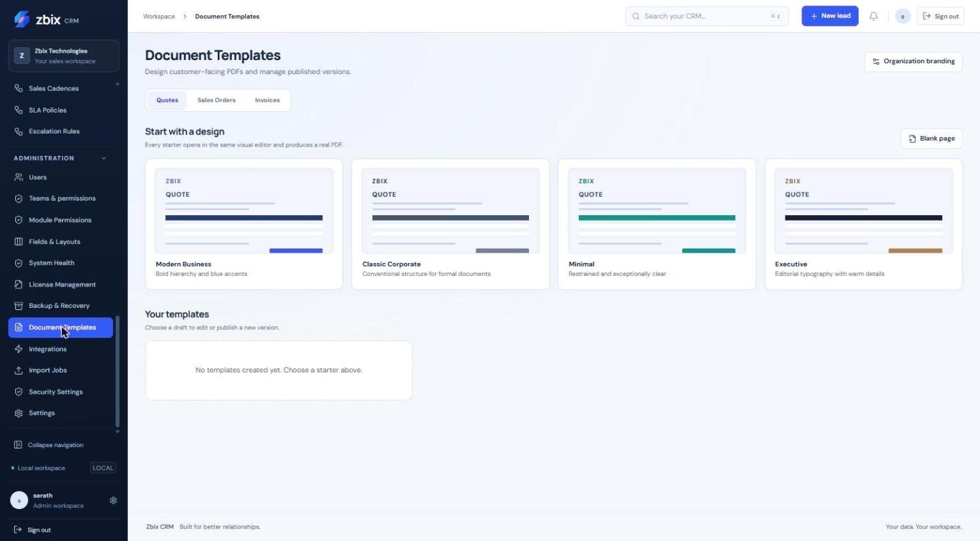The image size is (980, 541).
Task: Click the Import Jobs upload icon
Action: point(19,370)
